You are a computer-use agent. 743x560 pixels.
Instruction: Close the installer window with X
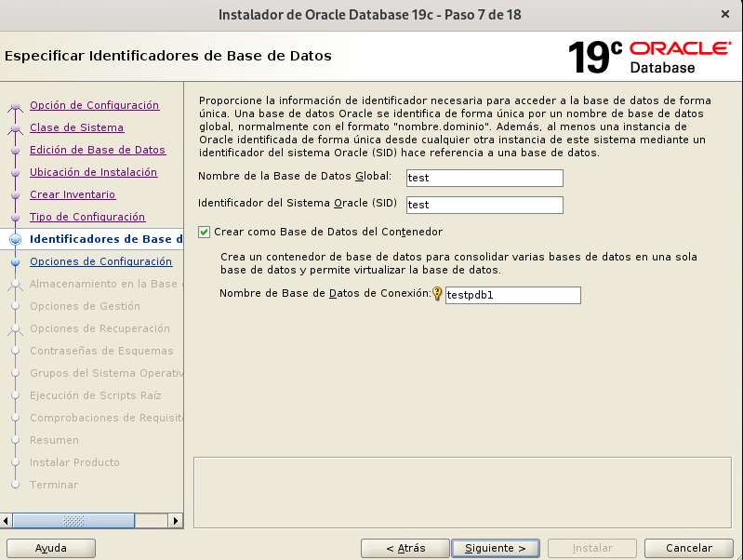[724, 14]
